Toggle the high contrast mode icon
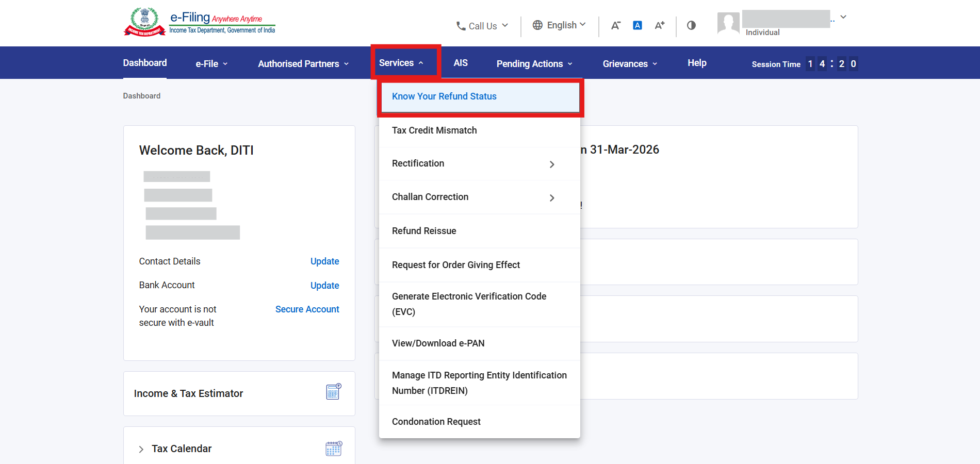The height and width of the screenshot is (464, 980). (x=691, y=25)
